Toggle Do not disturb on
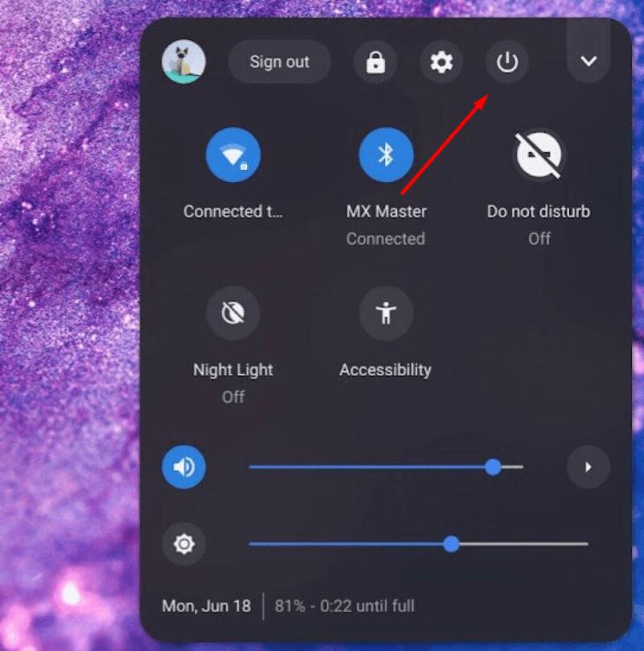The image size is (644, 651). (538, 155)
